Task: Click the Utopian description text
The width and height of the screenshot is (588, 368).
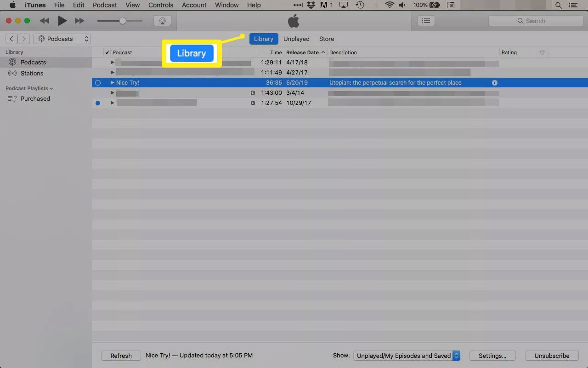Action: [x=396, y=83]
